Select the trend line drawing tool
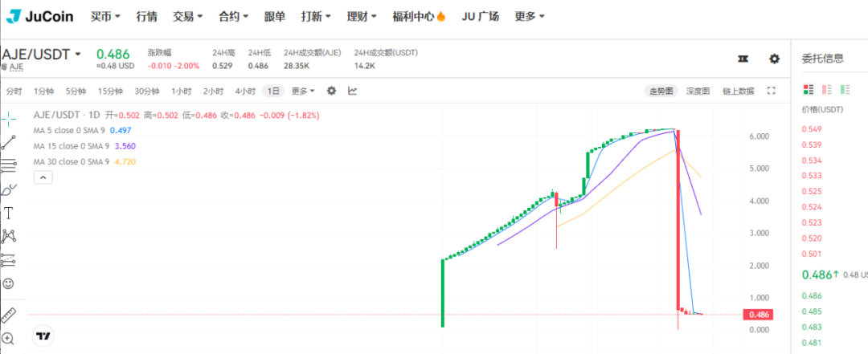The image size is (868, 354). click(x=9, y=143)
